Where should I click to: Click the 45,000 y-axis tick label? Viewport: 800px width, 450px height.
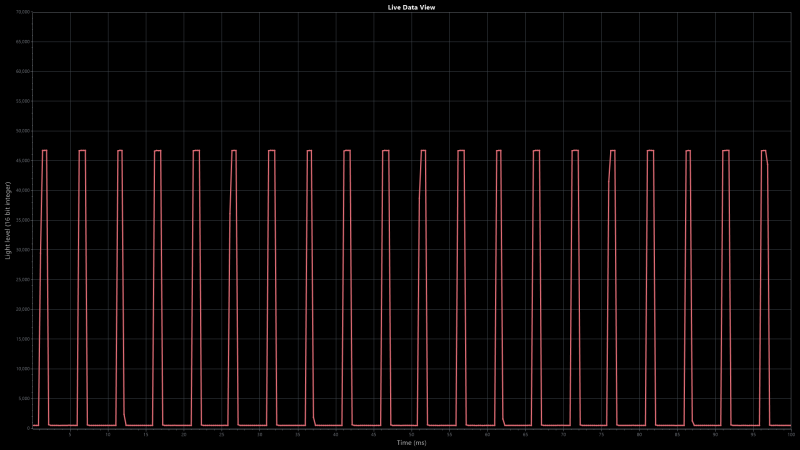tap(24, 160)
